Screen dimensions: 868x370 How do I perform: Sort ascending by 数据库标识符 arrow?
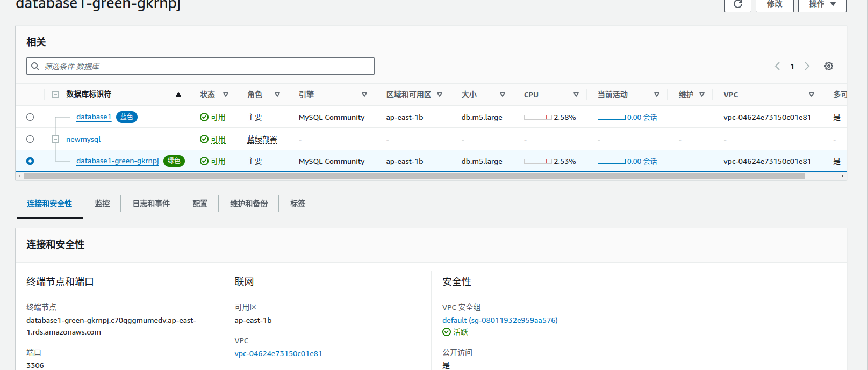pyautogui.click(x=178, y=95)
